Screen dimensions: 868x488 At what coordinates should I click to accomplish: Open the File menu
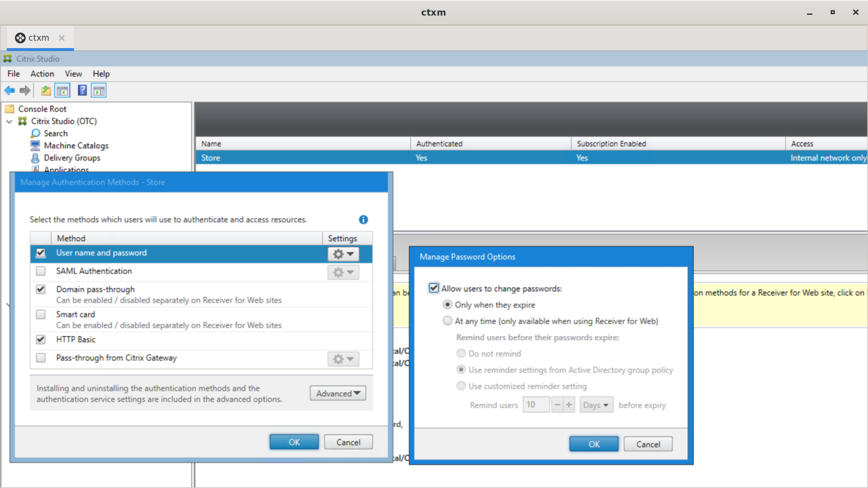(x=13, y=74)
